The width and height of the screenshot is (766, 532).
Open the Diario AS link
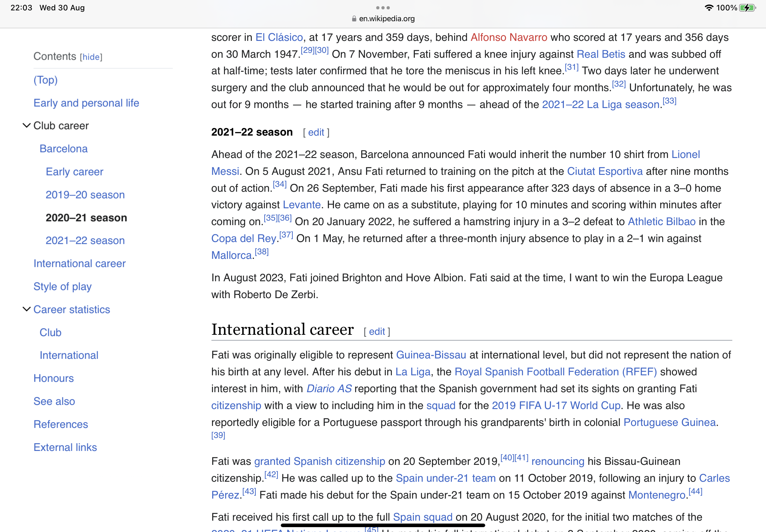point(329,389)
